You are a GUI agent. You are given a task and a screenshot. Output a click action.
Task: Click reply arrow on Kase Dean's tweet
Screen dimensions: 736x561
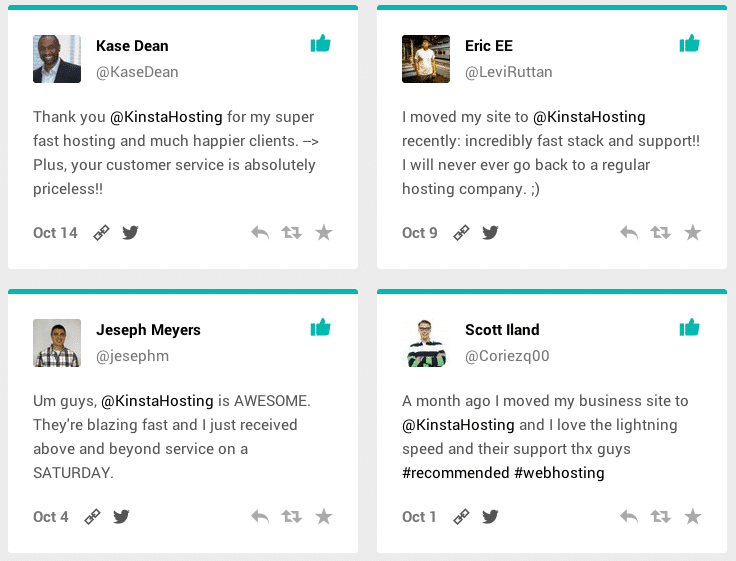tap(260, 232)
